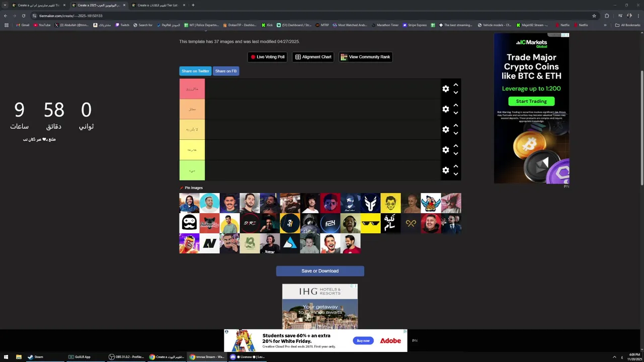The height and width of the screenshot is (362, 644).
Task: Move the red tier row up
Action: tap(455, 84)
